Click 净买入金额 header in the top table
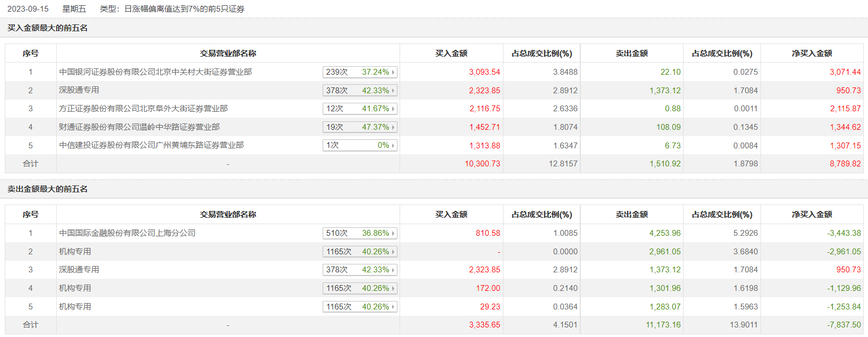The width and height of the screenshot is (868, 337). 812,54
